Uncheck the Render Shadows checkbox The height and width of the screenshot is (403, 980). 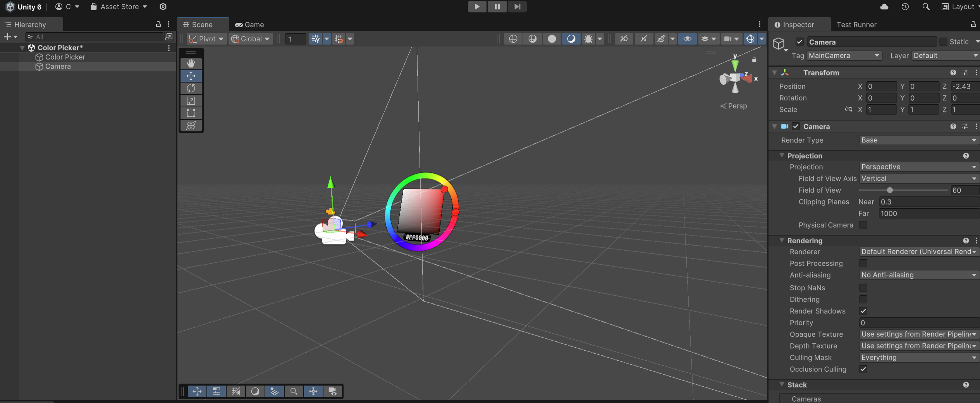[863, 311]
